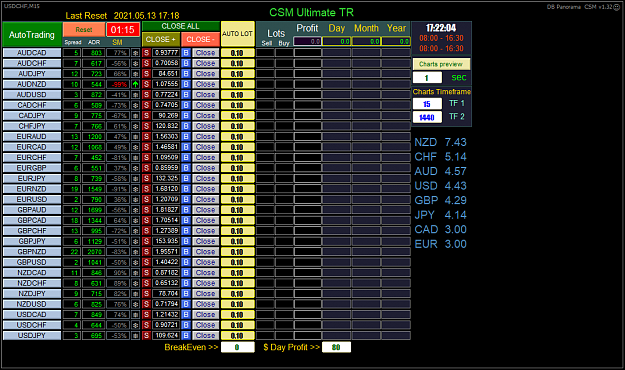
Task: Click the NZD 7.43 strength entry
Action: (x=440, y=142)
